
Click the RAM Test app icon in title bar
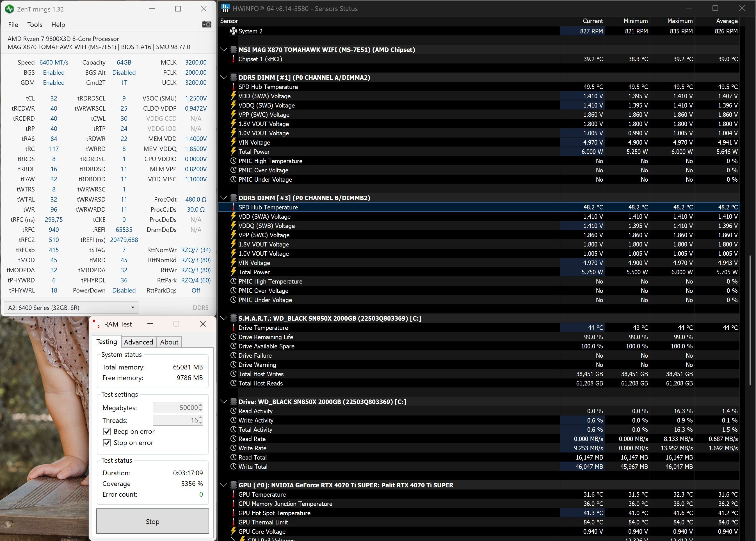click(97, 324)
